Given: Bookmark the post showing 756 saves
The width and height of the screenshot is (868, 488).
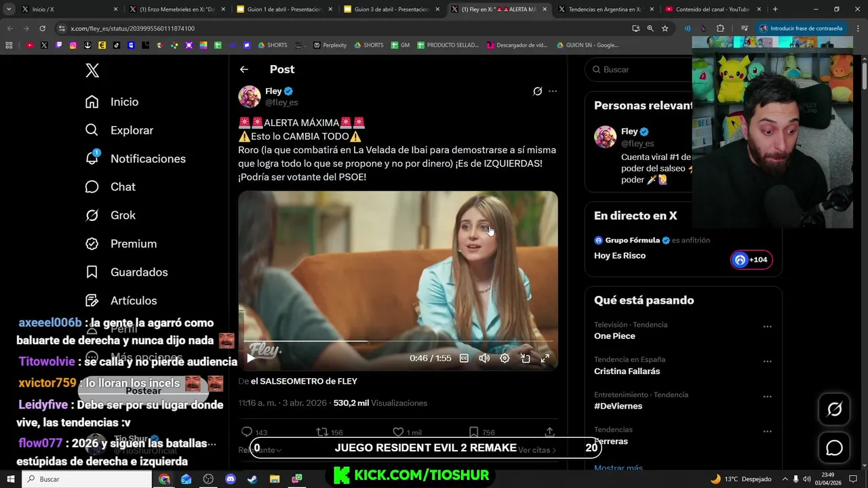Looking at the screenshot, I should coord(473,432).
